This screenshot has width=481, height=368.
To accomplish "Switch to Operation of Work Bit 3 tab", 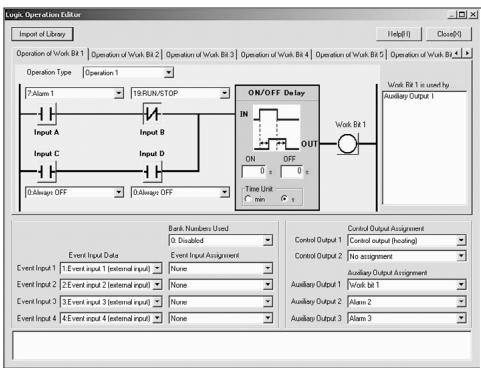I will tap(200, 54).
